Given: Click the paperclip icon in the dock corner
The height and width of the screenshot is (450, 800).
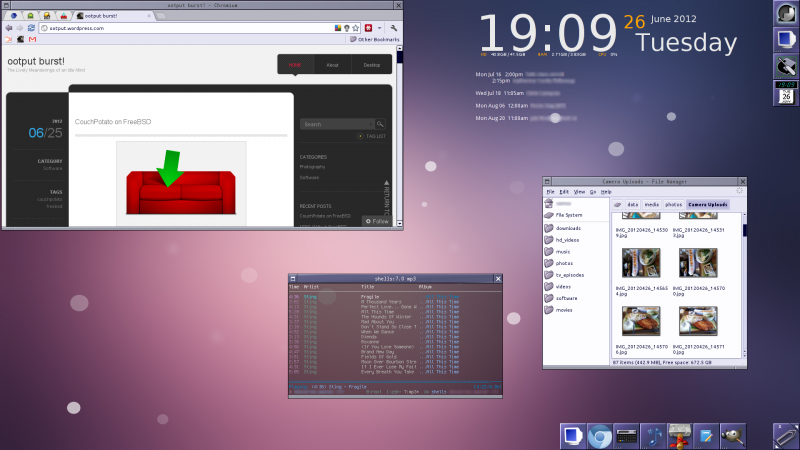Looking at the screenshot, I should coord(786,436).
